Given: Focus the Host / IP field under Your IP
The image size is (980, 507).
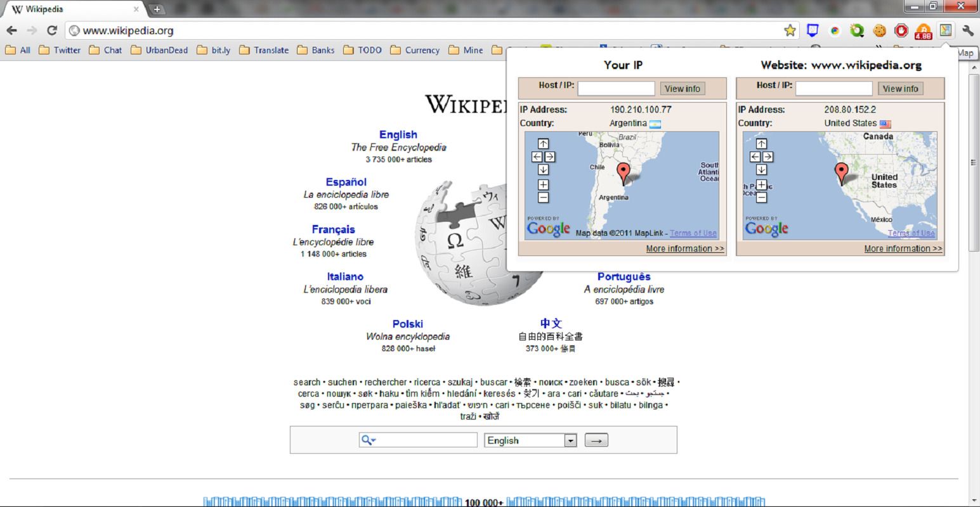Looking at the screenshot, I should 616,89.
